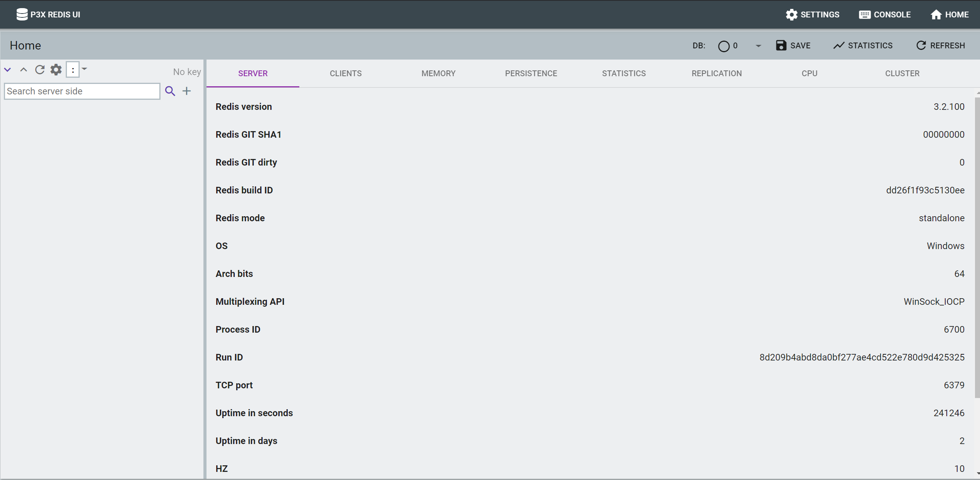This screenshot has width=980, height=480.
Task: Reload the key tree with refresh icon
Action: [39, 70]
